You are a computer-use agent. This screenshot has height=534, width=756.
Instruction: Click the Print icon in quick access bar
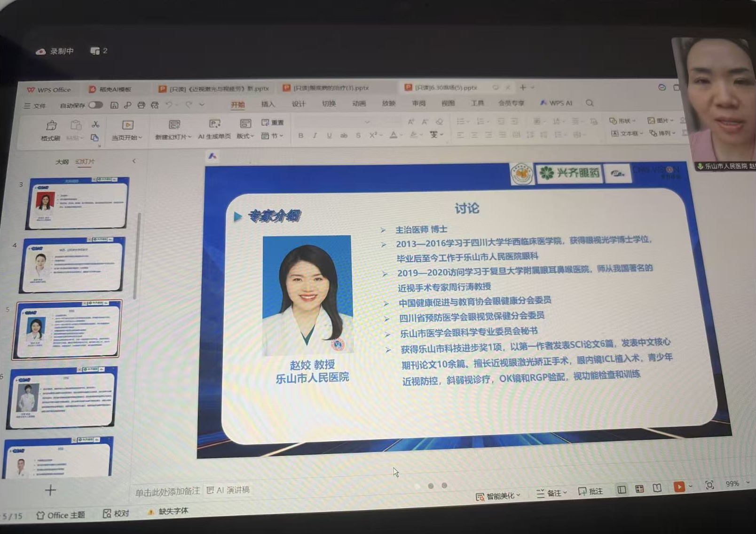pos(141,105)
